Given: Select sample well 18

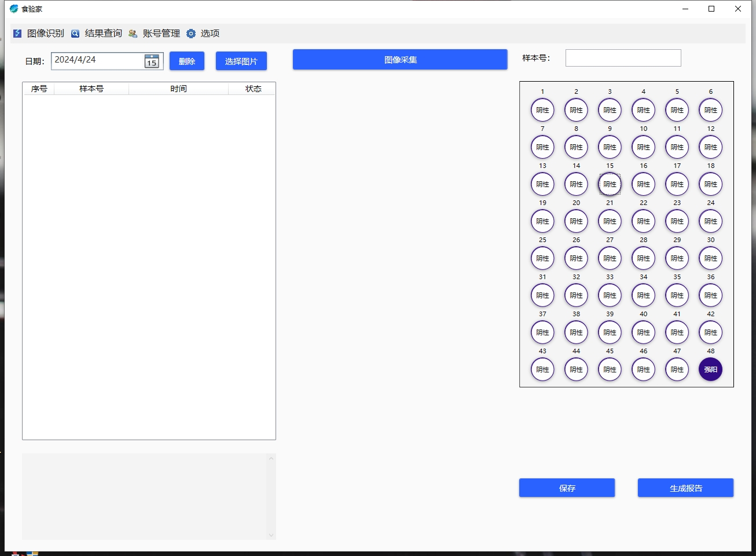Looking at the screenshot, I should [711, 184].
